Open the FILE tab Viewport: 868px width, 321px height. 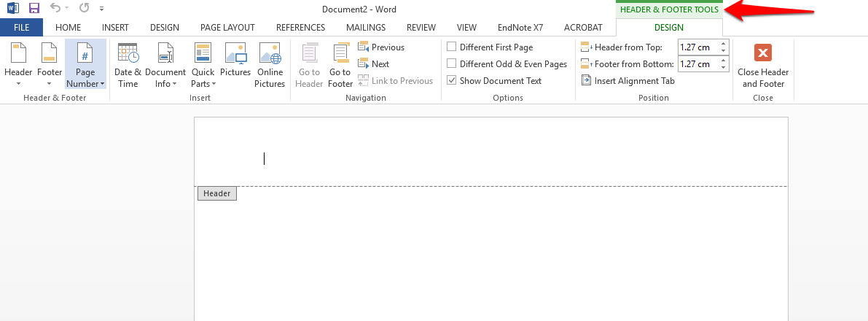coord(22,27)
